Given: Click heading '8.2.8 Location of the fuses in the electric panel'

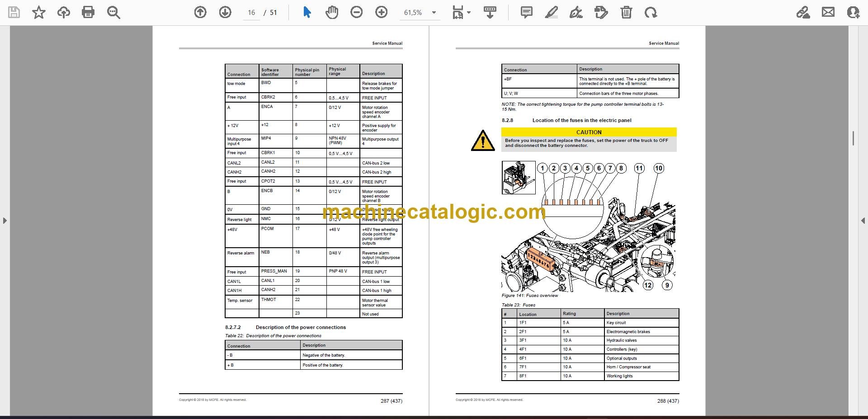Looking at the screenshot, I should tap(566, 120).
